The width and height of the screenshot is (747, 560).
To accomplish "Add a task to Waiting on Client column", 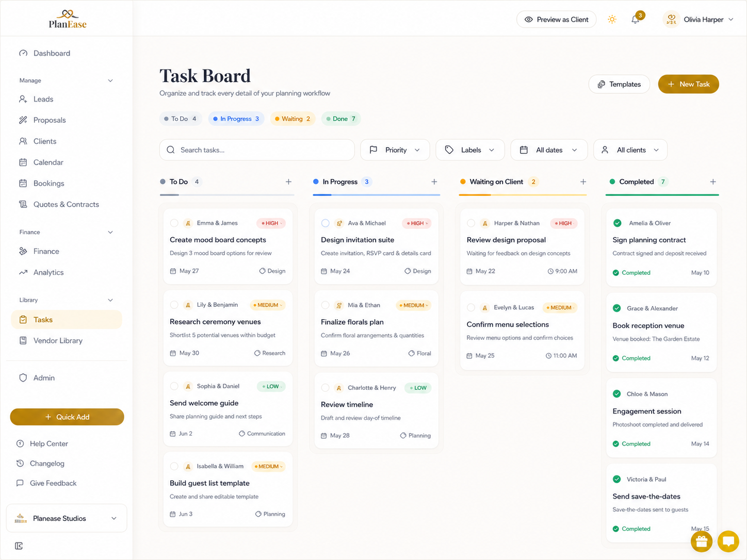I will [583, 182].
